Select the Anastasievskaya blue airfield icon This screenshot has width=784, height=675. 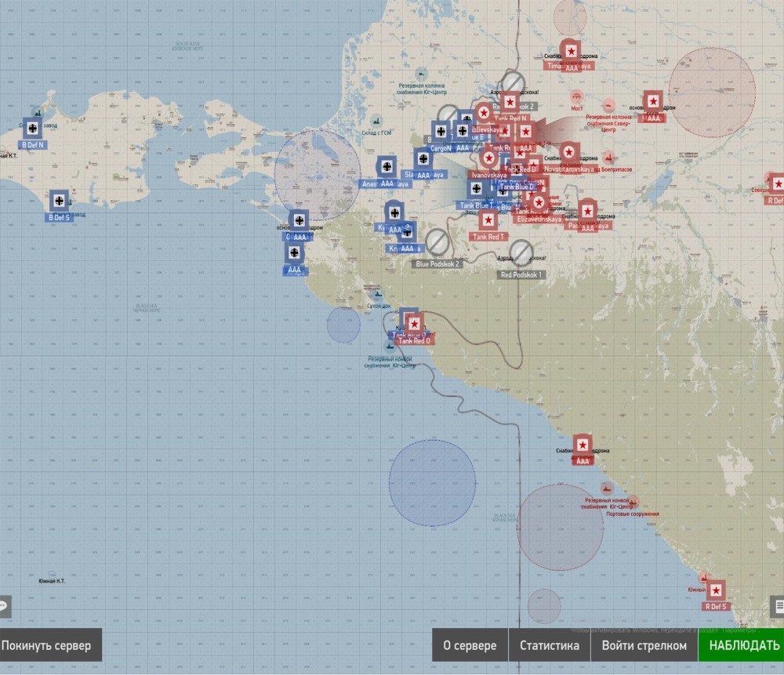[x=387, y=168]
